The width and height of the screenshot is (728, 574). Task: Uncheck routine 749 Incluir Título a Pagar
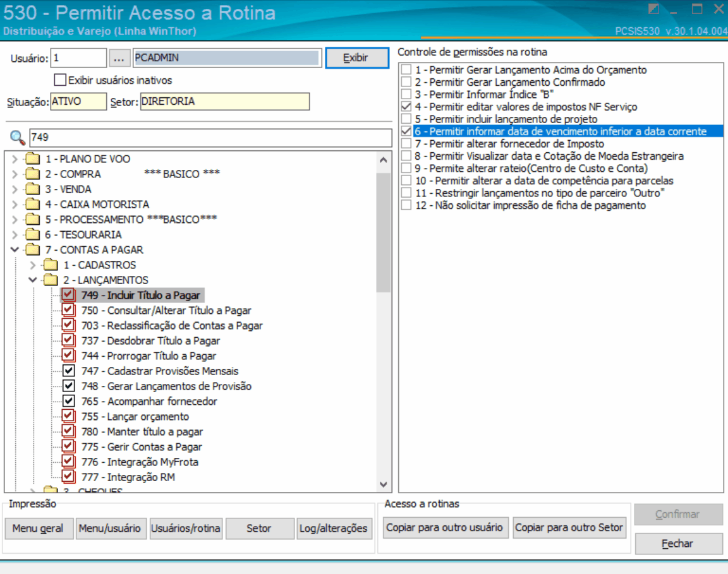click(x=68, y=295)
